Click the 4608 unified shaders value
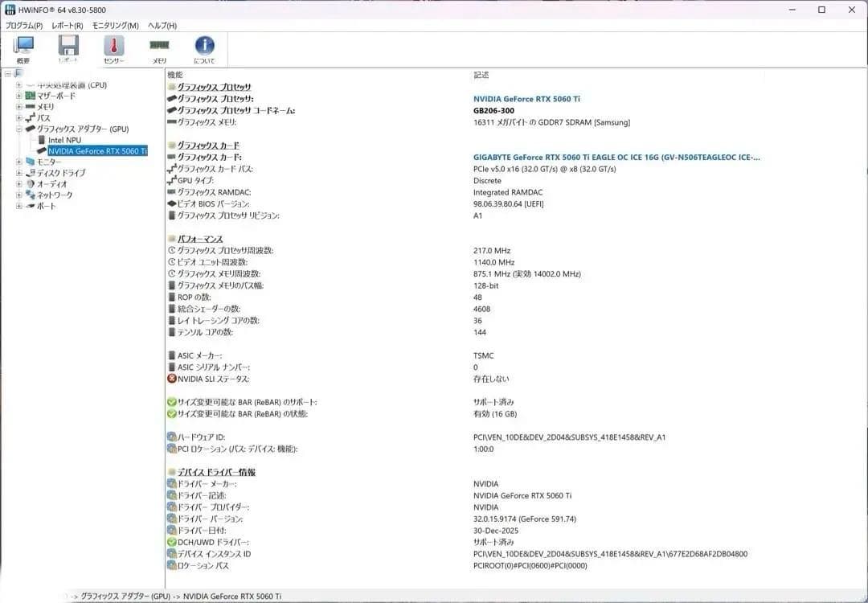Screen dimensions: 868x603 click(x=481, y=309)
